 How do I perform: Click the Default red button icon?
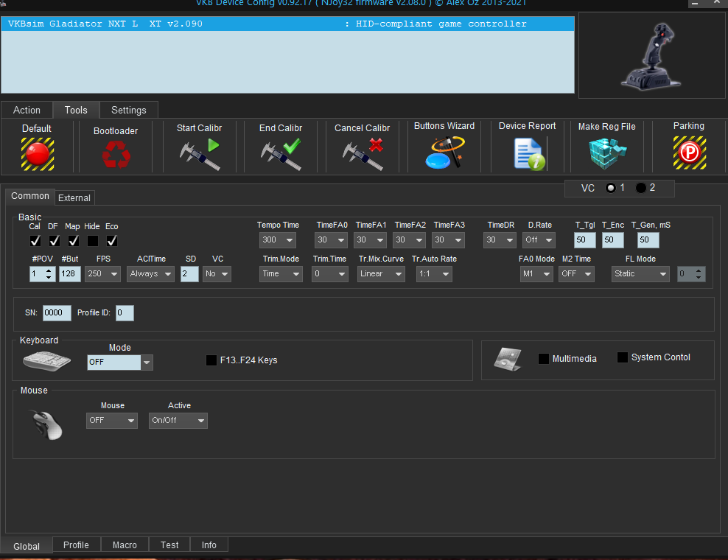37,154
